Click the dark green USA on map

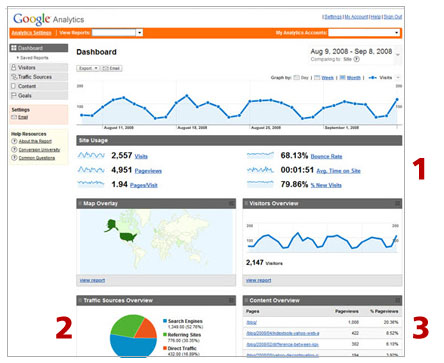point(128,237)
